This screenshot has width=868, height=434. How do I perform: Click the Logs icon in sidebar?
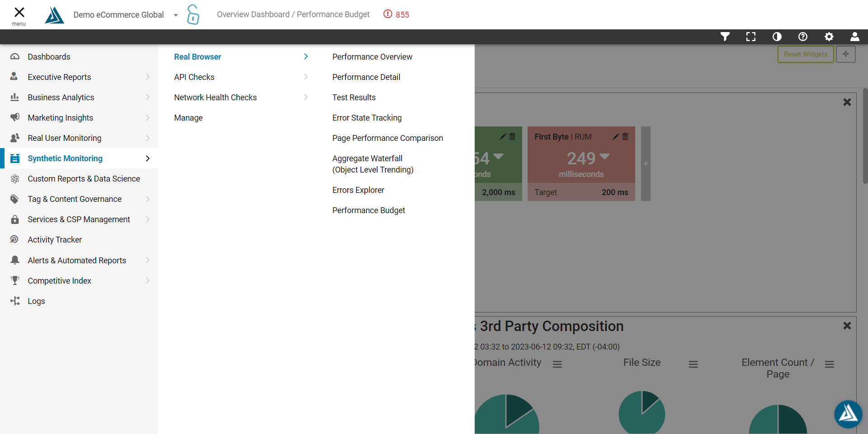14,301
